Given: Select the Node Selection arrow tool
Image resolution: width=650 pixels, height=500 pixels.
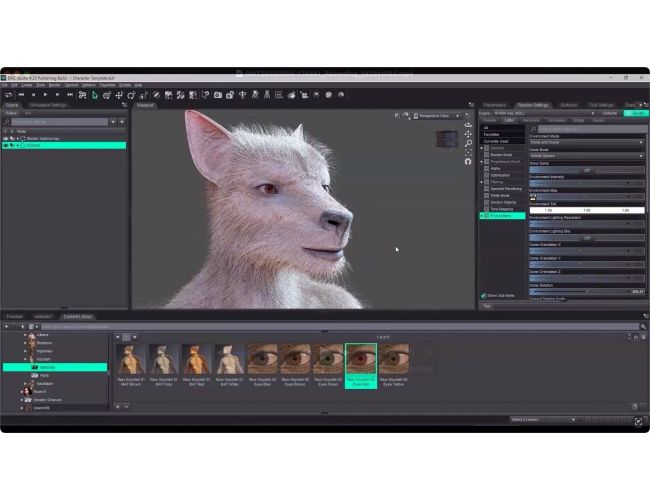Looking at the screenshot, I should [x=95, y=95].
